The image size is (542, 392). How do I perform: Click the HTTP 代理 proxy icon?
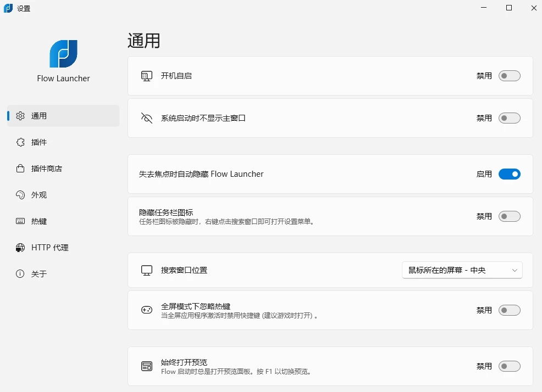pyautogui.click(x=20, y=247)
